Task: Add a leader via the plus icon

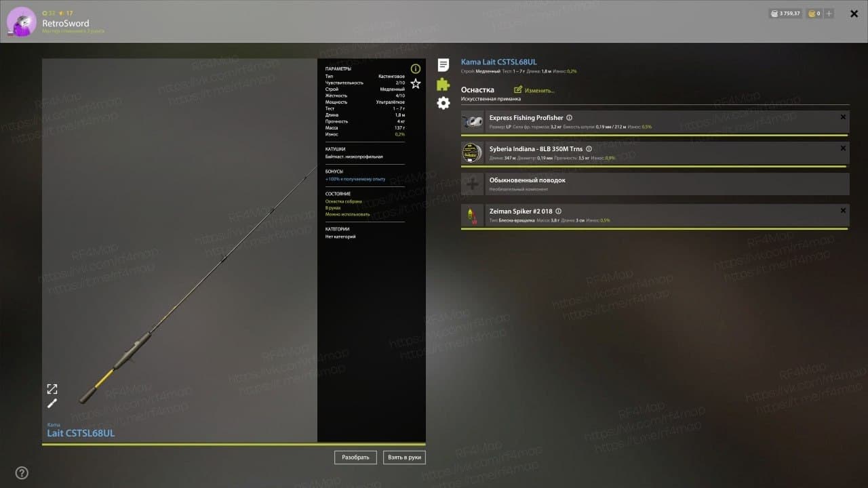Action: [x=473, y=184]
